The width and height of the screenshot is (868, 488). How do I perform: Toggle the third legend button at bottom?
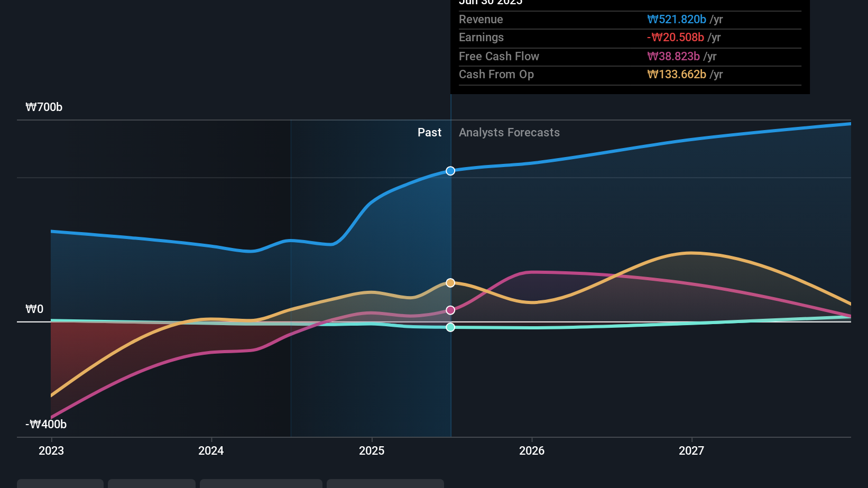(261, 483)
